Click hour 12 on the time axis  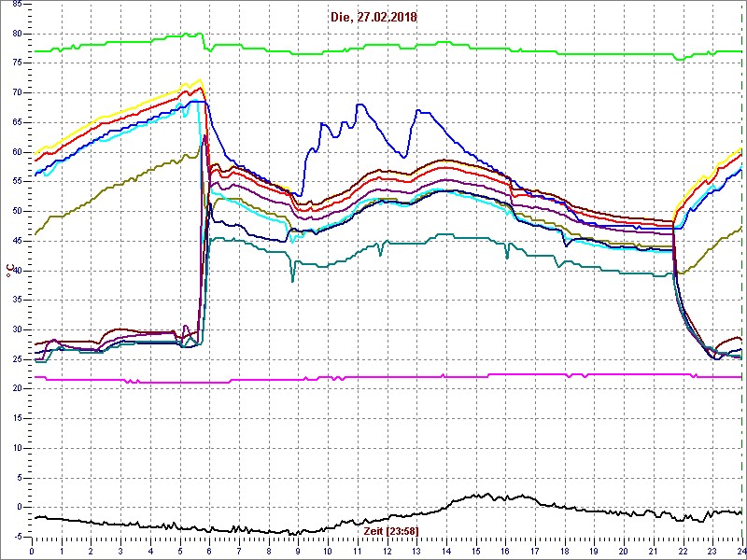[x=387, y=551]
